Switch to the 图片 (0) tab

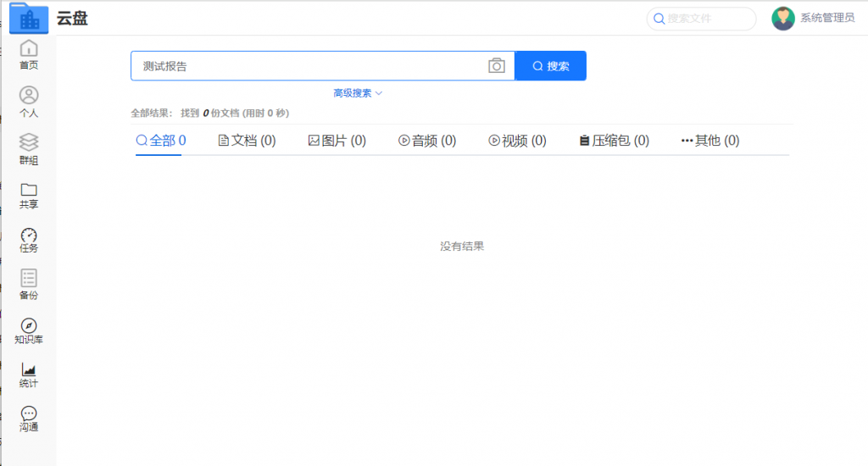pyautogui.click(x=337, y=141)
